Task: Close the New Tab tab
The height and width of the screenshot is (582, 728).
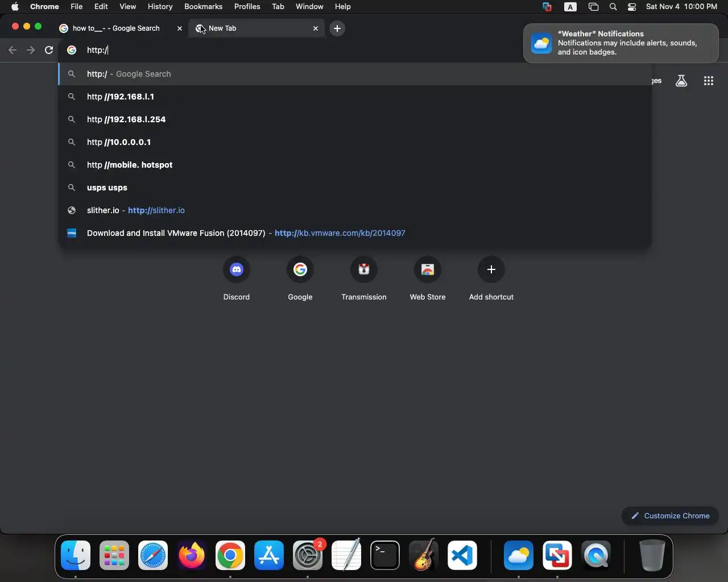Action: [316, 28]
